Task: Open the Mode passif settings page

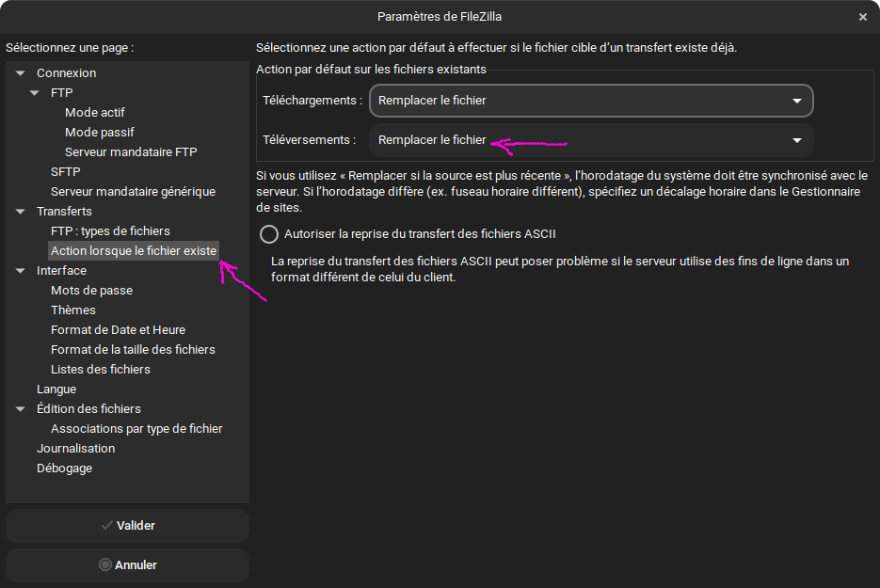Action: pyautogui.click(x=99, y=133)
